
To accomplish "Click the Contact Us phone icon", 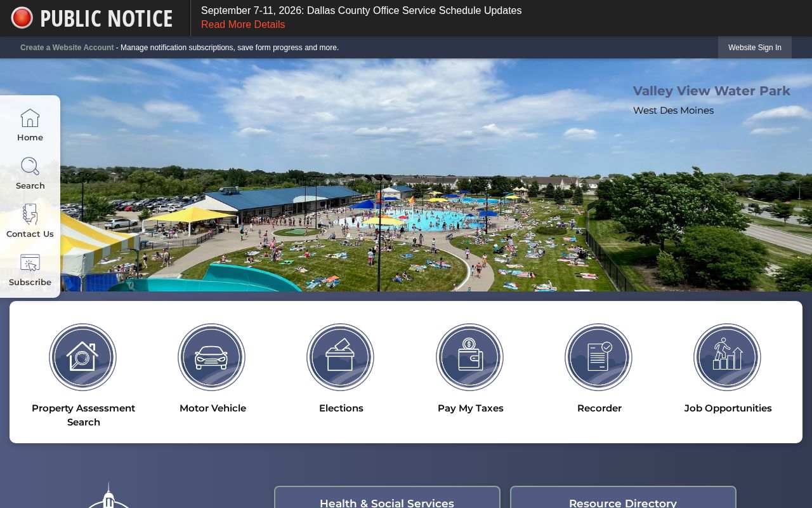I will click(30, 215).
